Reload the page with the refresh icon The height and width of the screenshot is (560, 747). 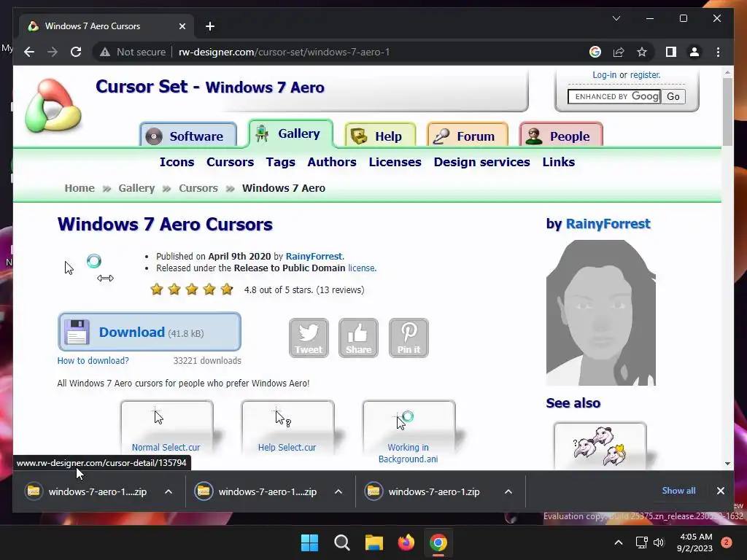point(76,52)
